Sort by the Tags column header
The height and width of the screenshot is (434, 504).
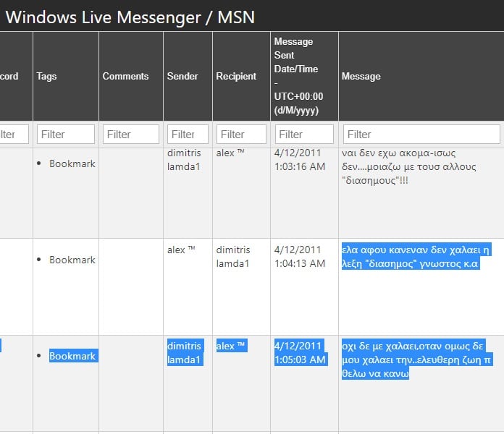click(46, 76)
